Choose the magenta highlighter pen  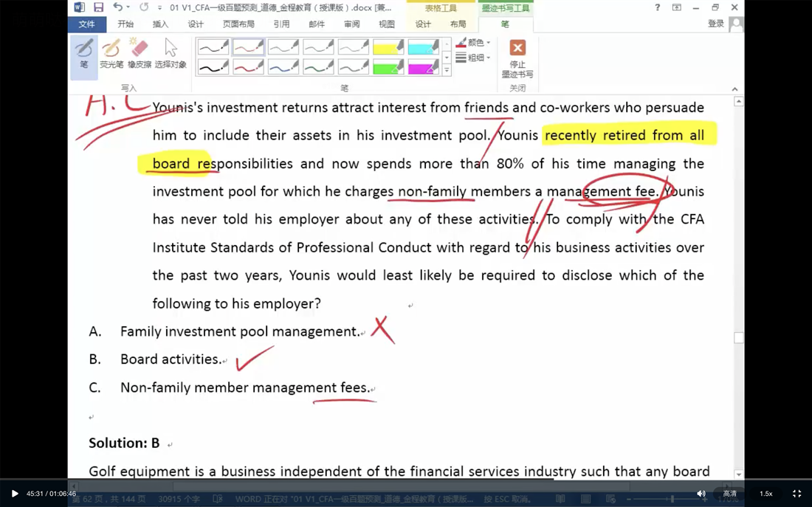point(423,67)
